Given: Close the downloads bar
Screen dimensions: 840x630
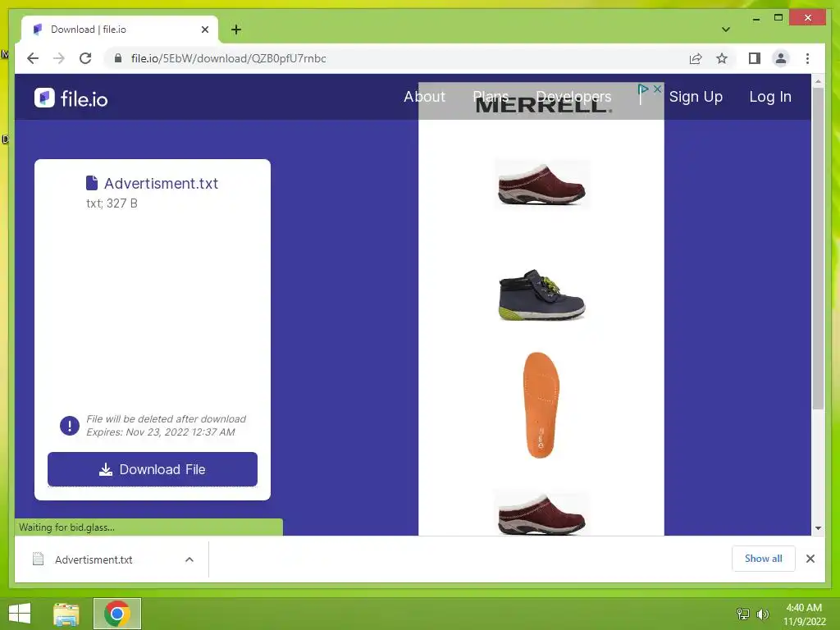Looking at the screenshot, I should pos(810,559).
